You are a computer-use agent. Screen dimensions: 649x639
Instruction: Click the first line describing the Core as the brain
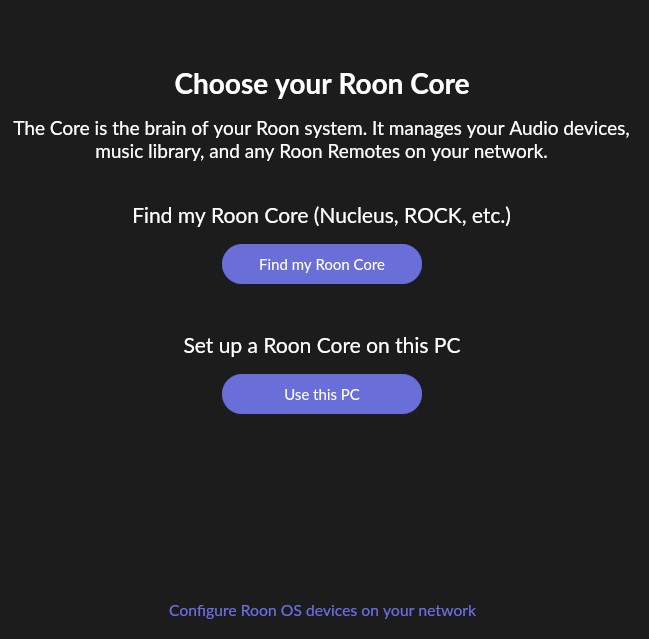pos(322,128)
